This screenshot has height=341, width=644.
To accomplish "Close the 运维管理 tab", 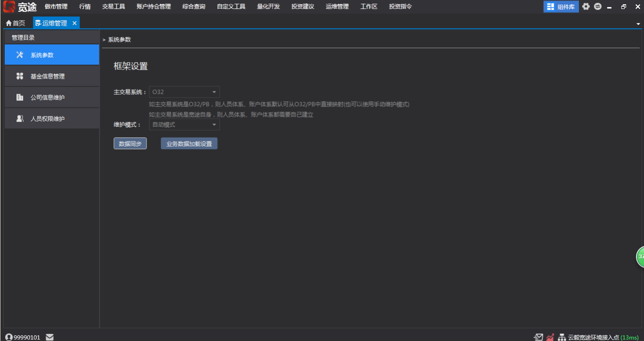I will tap(74, 23).
